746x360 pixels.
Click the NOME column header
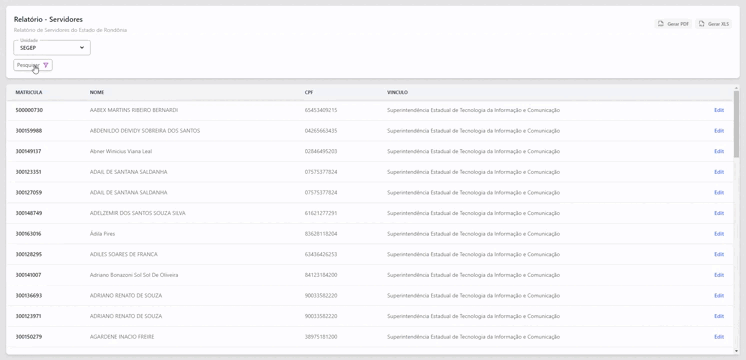coord(97,92)
